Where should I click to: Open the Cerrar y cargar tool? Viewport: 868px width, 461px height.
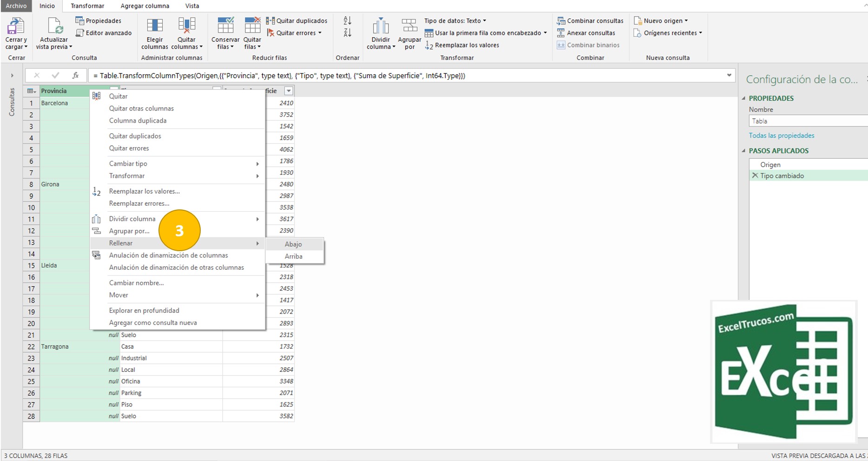pos(16,32)
